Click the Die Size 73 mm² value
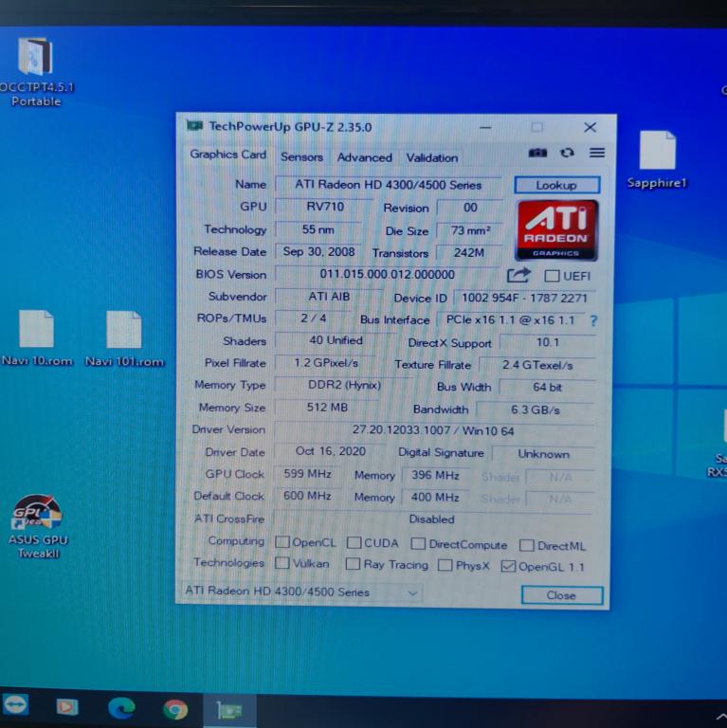Image resolution: width=727 pixels, height=728 pixels. coord(471,230)
